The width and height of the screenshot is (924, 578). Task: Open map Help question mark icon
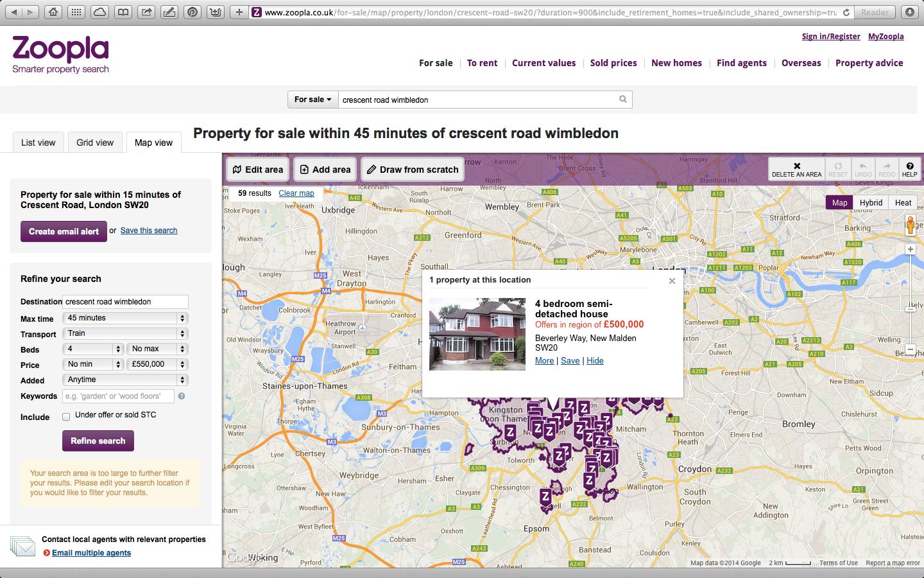910,170
